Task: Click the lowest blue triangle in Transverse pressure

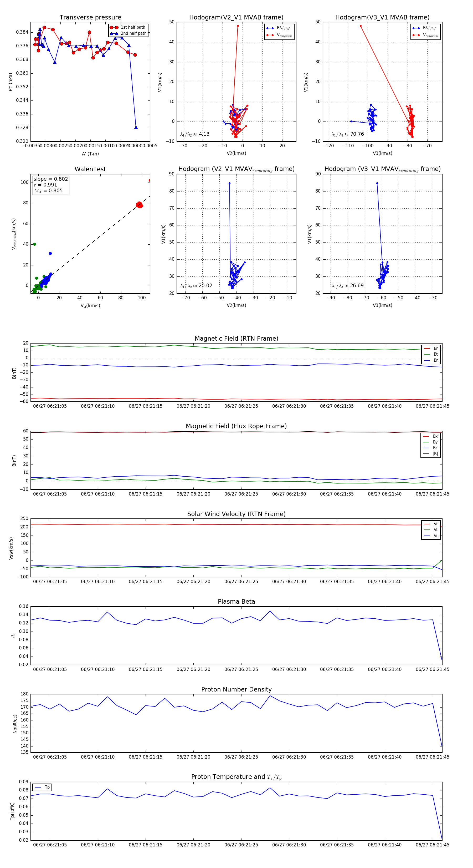Action: pyautogui.click(x=136, y=127)
